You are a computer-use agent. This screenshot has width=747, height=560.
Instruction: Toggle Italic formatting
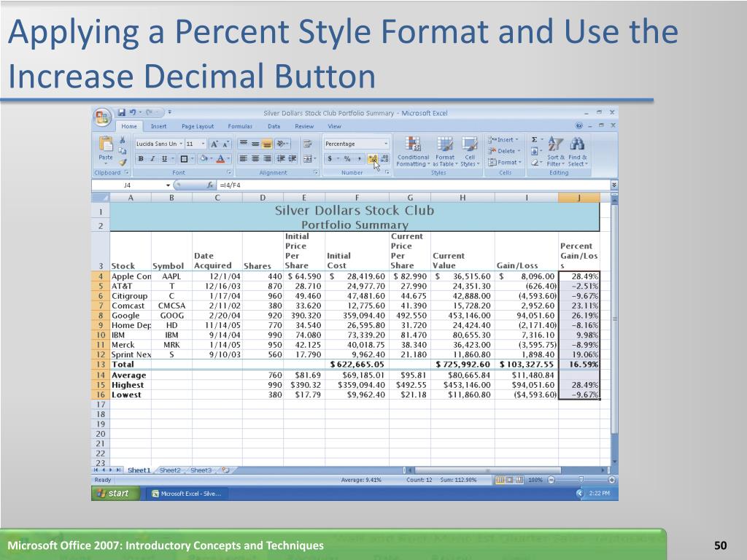click(x=152, y=158)
